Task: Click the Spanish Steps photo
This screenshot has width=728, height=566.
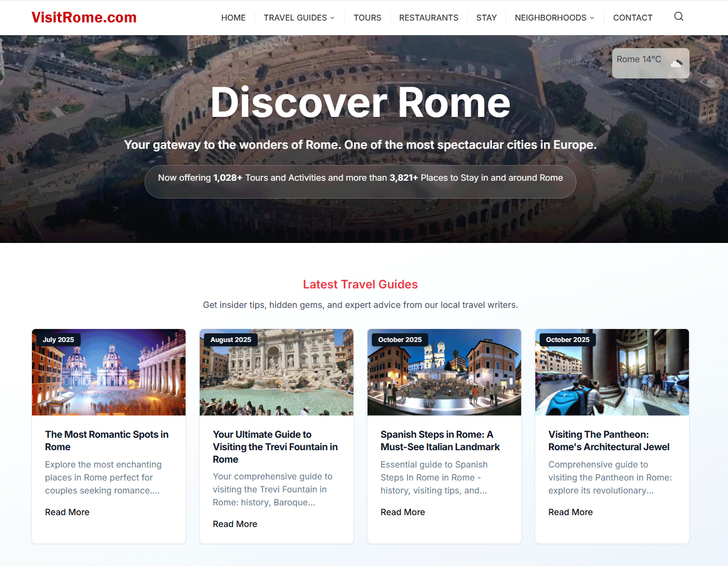Action: (x=444, y=372)
